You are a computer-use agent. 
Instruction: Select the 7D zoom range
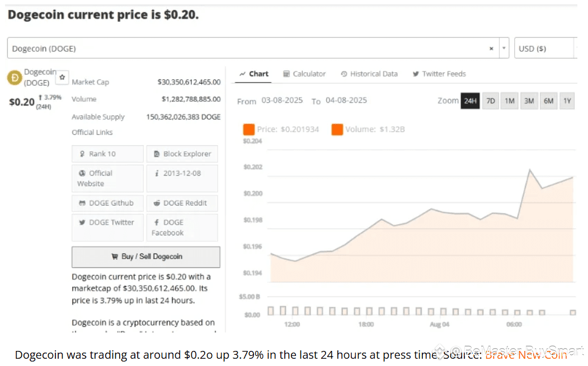click(491, 101)
